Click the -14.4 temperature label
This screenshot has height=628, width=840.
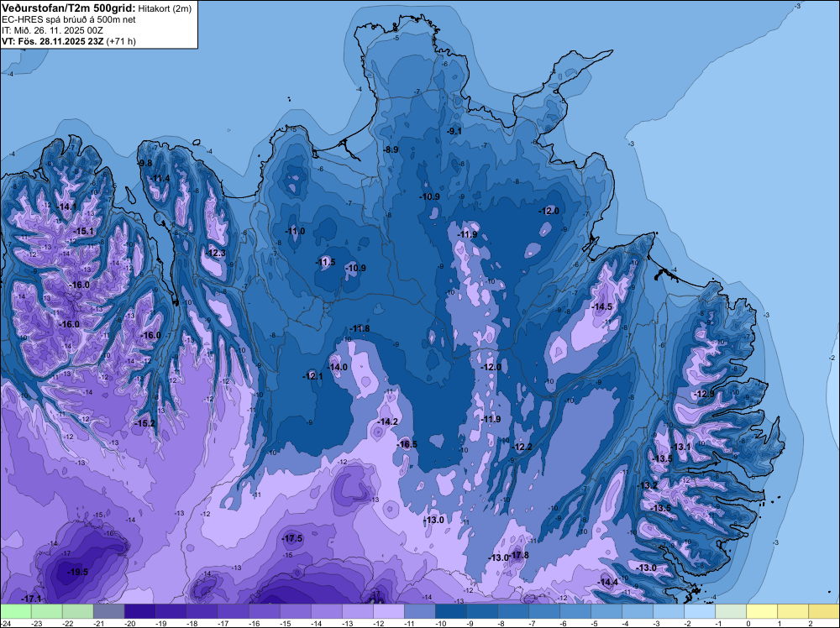pos(608,583)
